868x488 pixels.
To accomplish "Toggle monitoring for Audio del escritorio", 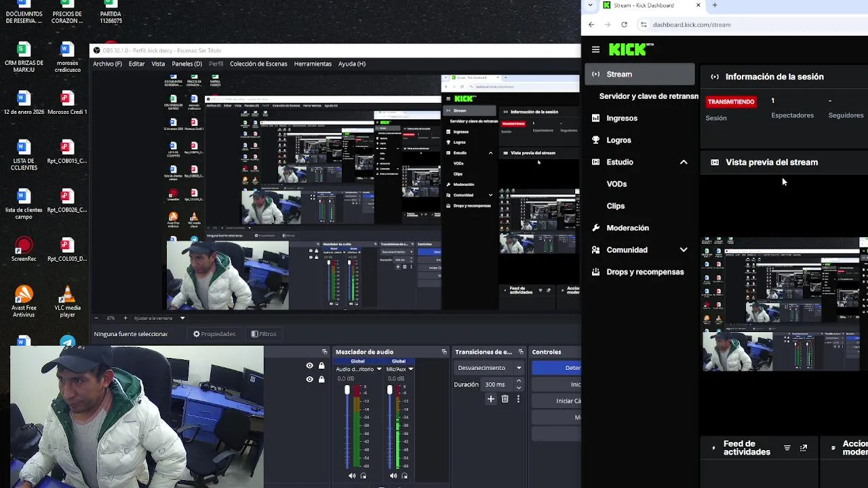I will [363, 476].
